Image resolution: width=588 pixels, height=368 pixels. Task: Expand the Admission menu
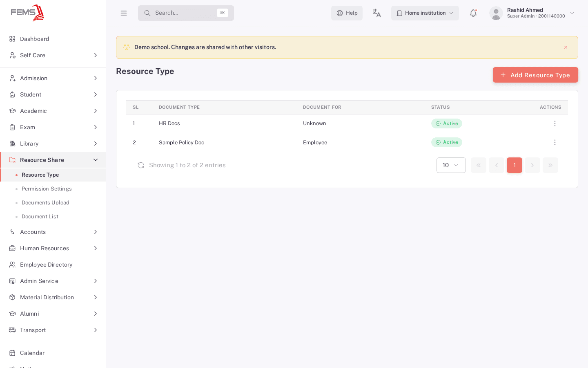click(x=53, y=78)
